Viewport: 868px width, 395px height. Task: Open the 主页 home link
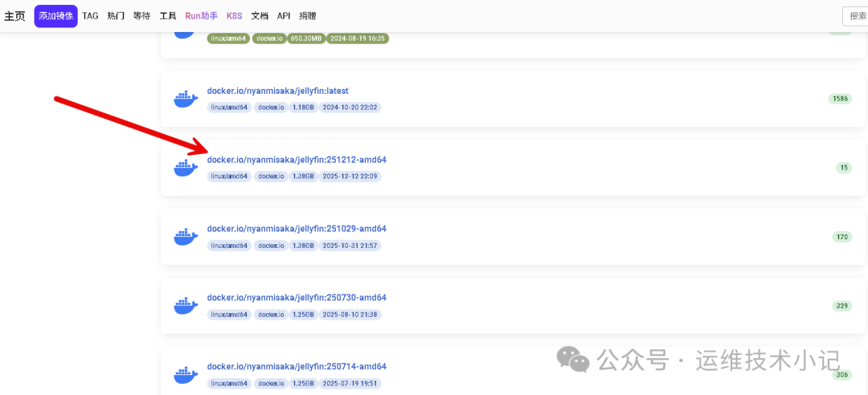(x=15, y=16)
